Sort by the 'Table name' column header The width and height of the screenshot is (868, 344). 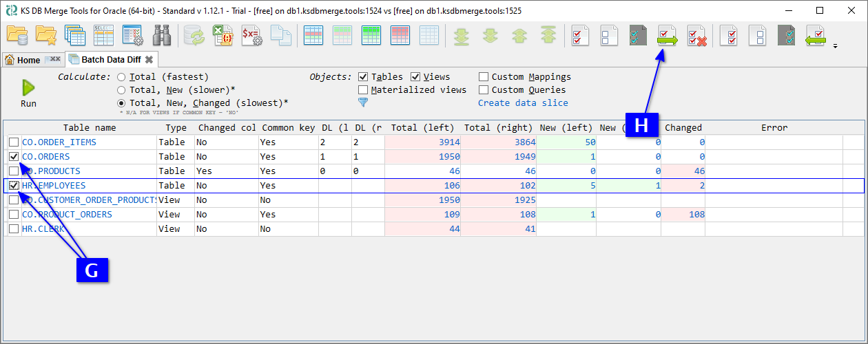[90, 128]
